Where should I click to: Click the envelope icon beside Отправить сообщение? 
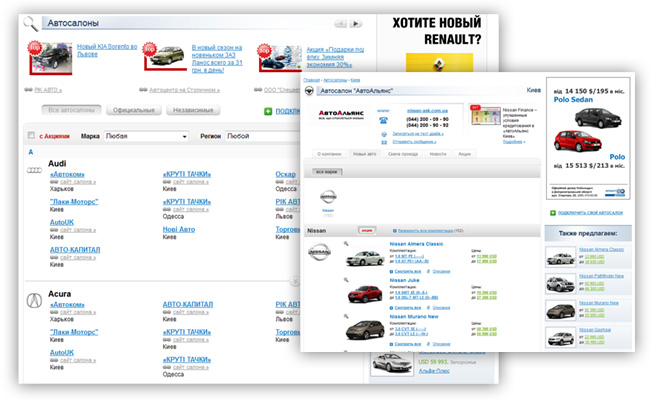384,142
